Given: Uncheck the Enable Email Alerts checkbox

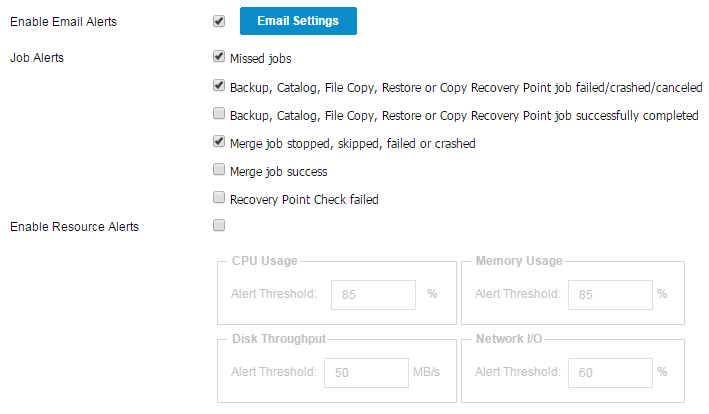Looking at the screenshot, I should click(219, 21).
